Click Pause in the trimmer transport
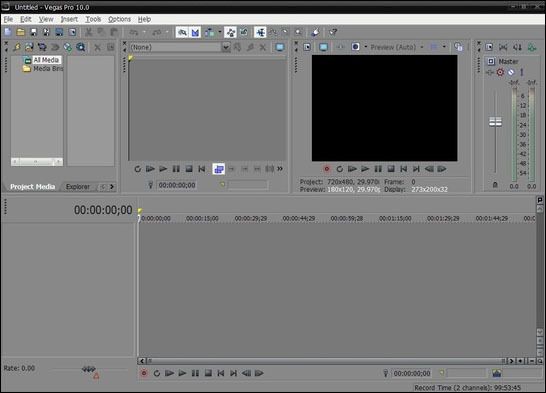546x393 pixels. click(x=176, y=169)
